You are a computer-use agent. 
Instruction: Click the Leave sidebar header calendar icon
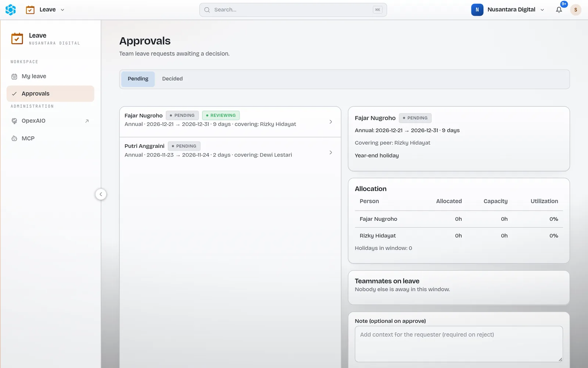pos(17,38)
